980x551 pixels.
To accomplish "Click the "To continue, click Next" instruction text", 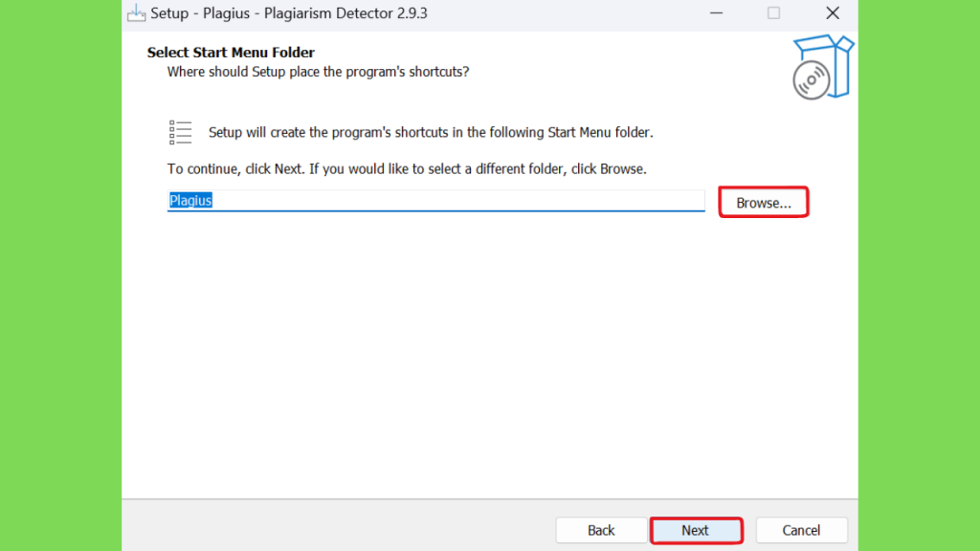I will click(x=406, y=169).
